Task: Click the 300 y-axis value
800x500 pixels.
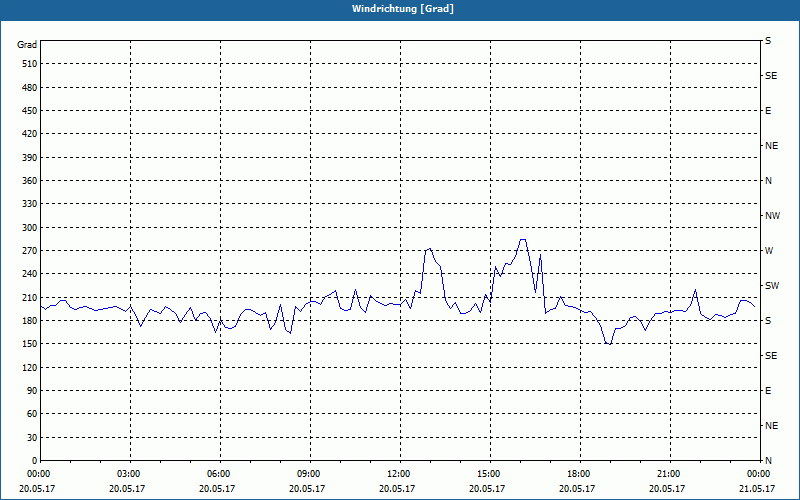Action: pyautogui.click(x=30, y=228)
